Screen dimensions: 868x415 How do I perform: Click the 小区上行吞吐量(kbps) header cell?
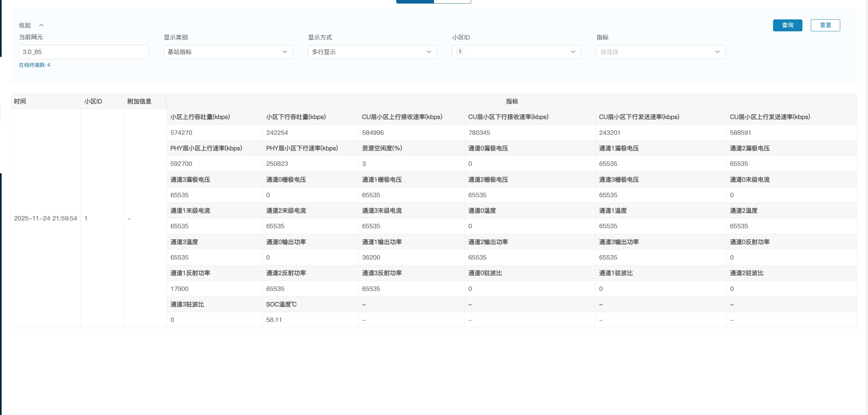[200, 117]
